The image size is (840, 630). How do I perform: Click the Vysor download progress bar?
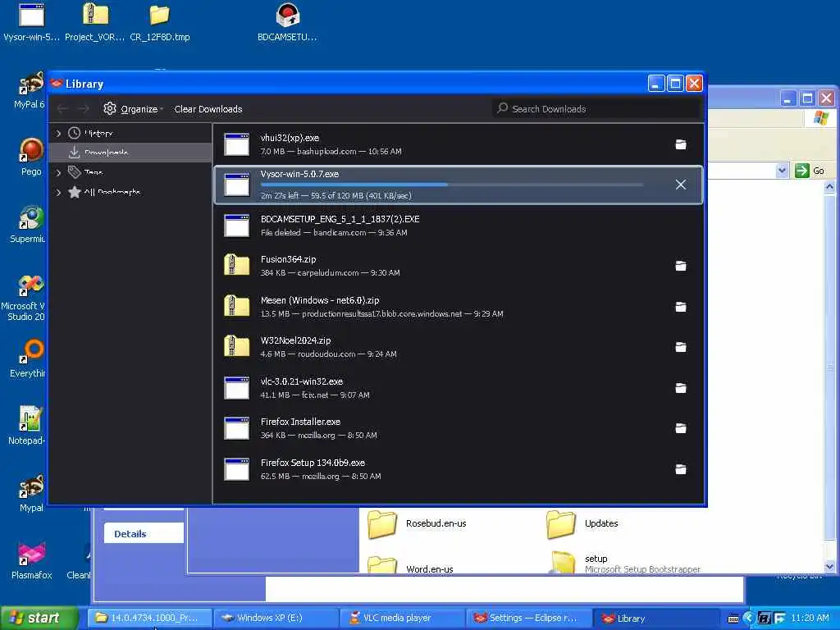click(x=452, y=185)
